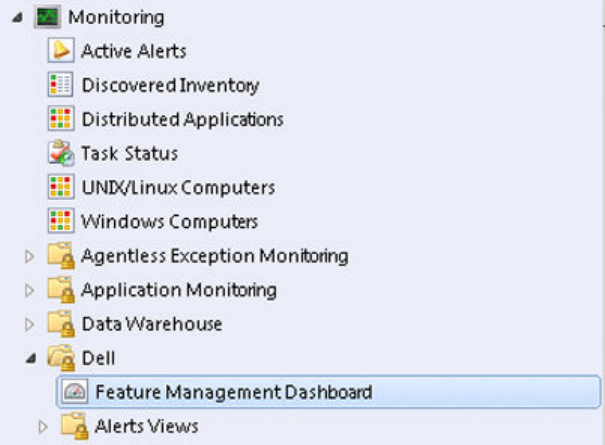
Task: Select the Alerts Views folder label
Action: point(147,426)
